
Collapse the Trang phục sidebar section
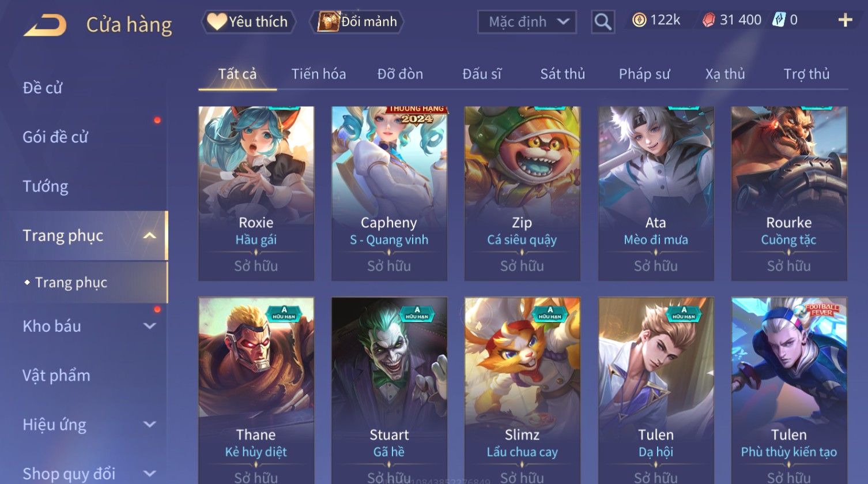tap(149, 236)
